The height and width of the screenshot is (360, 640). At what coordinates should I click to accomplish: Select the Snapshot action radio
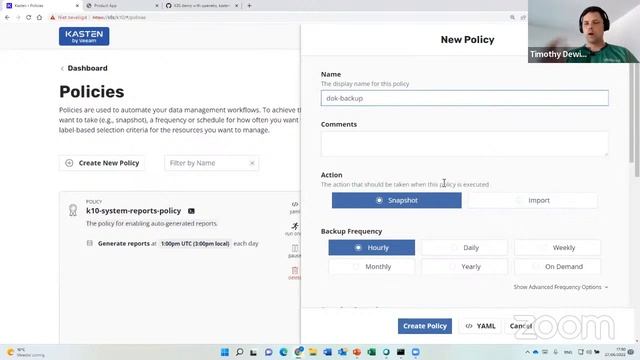pyautogui.click(x=396, y=200)
